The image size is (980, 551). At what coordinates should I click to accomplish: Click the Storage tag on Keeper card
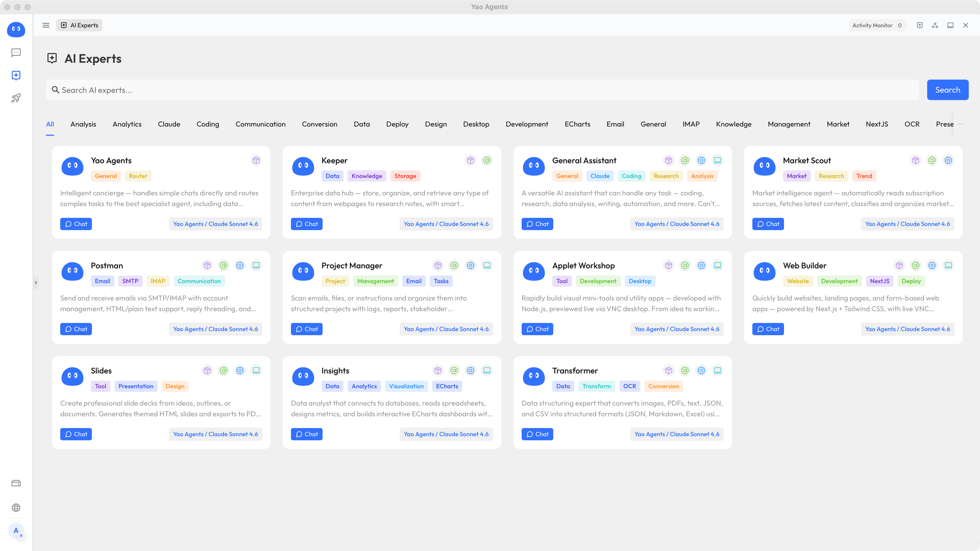point(405,176)
